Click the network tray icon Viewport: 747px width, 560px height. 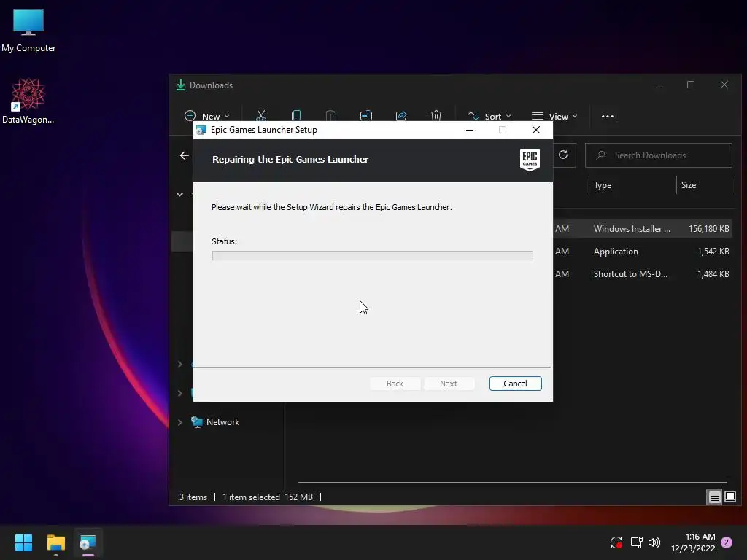tap(636, 542)
